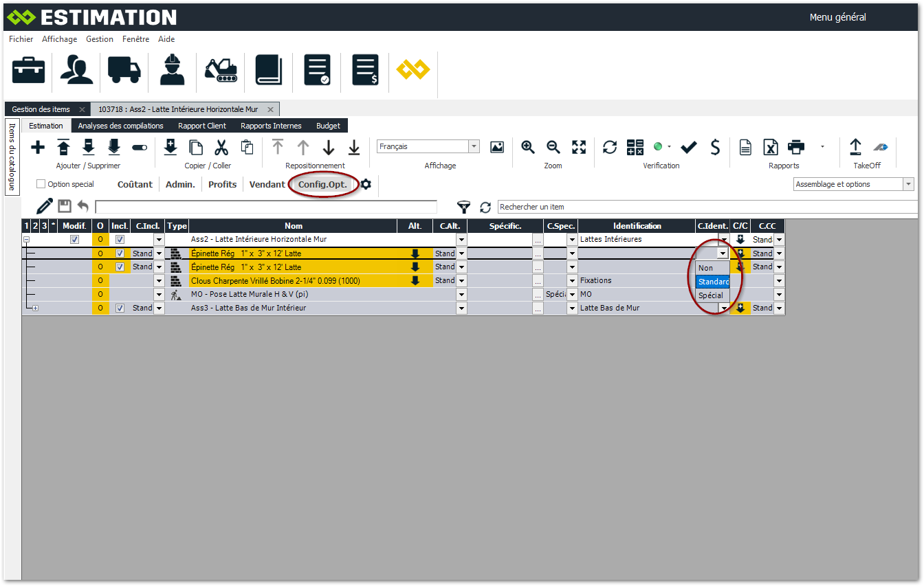Open the delivery truck module icon
Image resolution: width=924 pixels, height=586 pixels.
click(124, 70)
